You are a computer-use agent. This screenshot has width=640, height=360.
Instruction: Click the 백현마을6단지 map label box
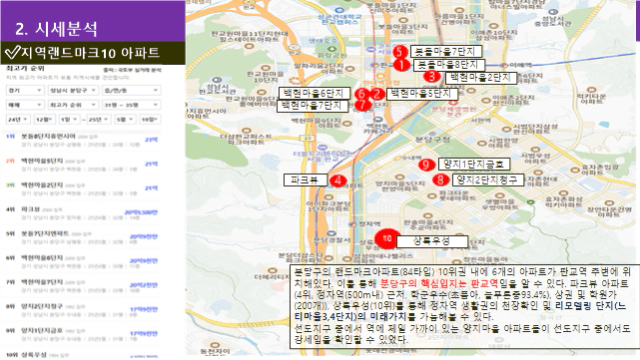[314, 93]
